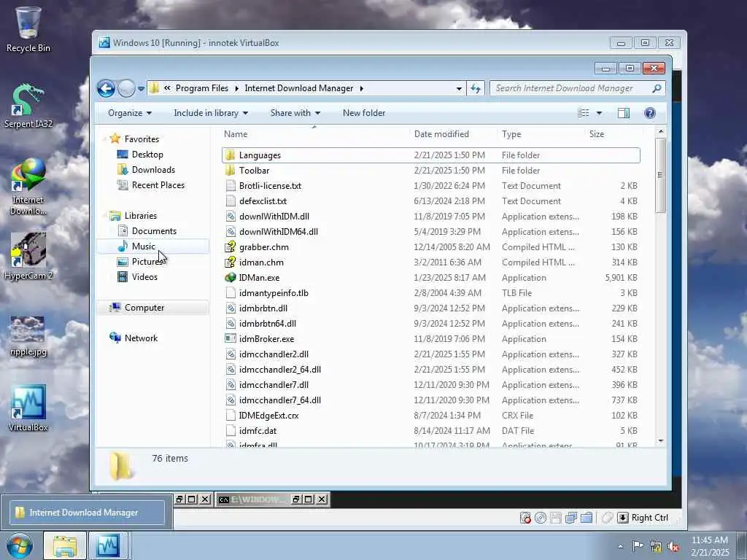This screenshot has width=747, height=560.
Task: Select the idmbrbtn.dll file
Action: pyautogui.click(x=430, y=308)
